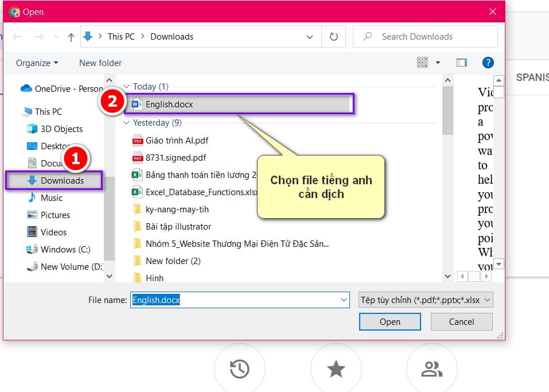Screen dimensions: 549x392
Task: Click navigation pane scroll up arrow
Action: [109, 80]
